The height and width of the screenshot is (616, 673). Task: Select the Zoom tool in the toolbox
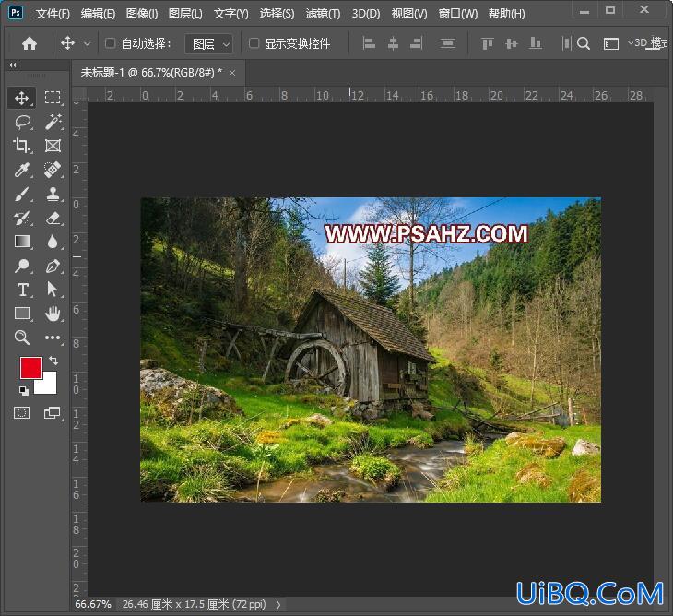tap(22, 338)
